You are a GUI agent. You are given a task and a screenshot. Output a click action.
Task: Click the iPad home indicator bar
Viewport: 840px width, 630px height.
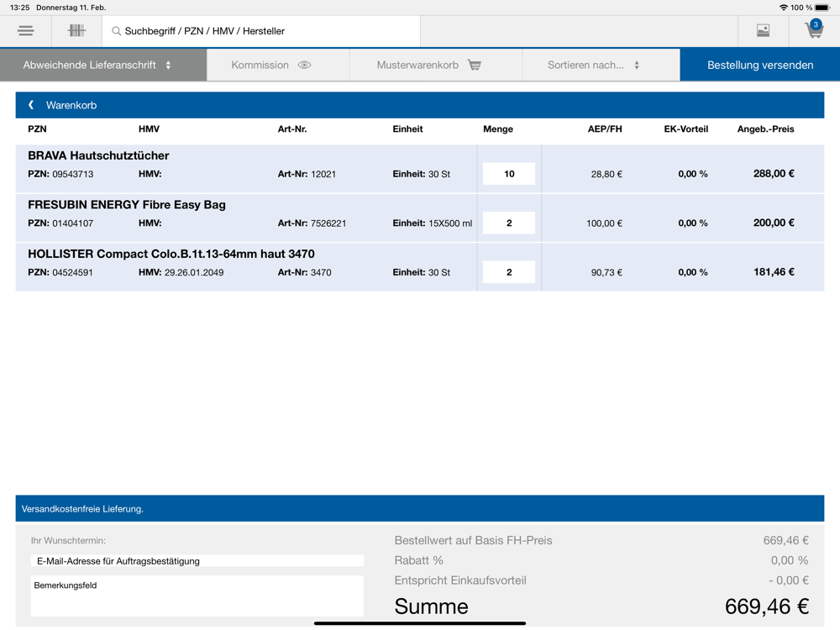(419, 623)
